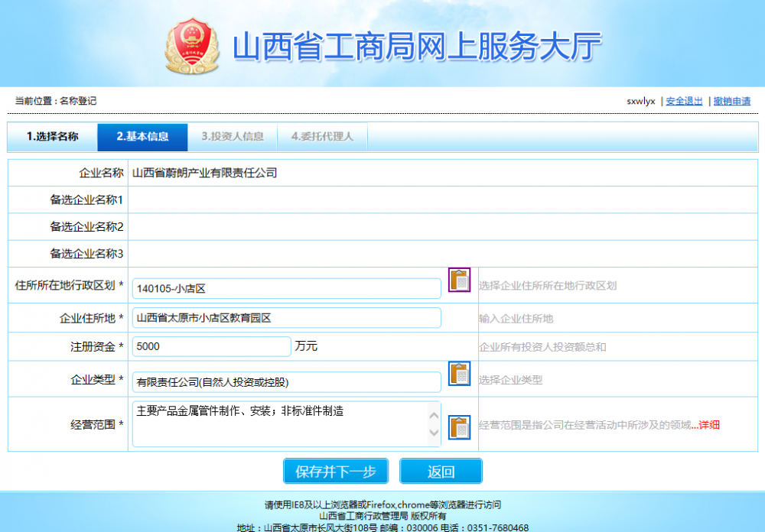Switch to the 4.委托代理人 tab
765x532 pixels.
coord(322,138)
